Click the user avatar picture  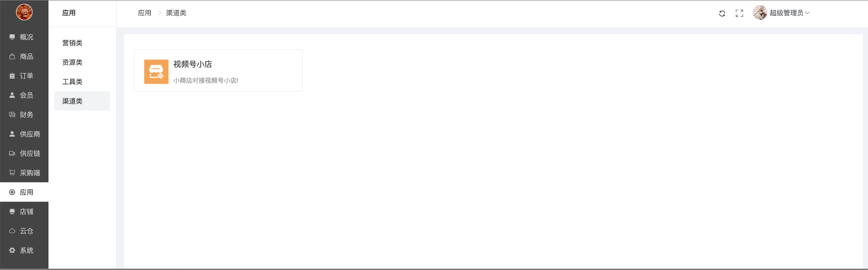click(760, 13)
